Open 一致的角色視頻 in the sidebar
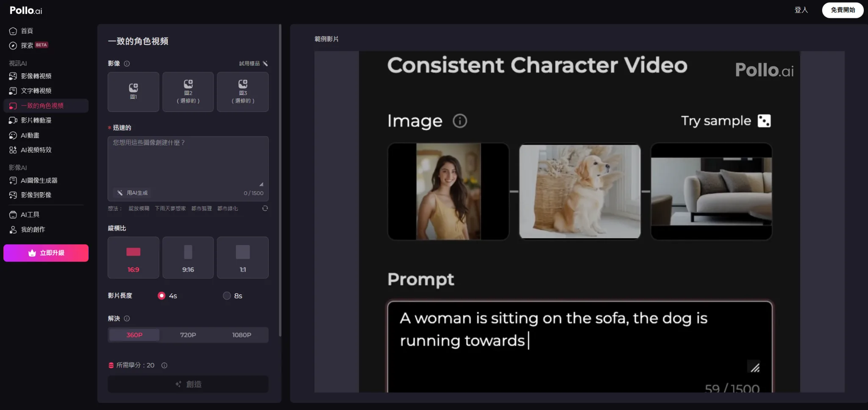 (x=46, y=106)
